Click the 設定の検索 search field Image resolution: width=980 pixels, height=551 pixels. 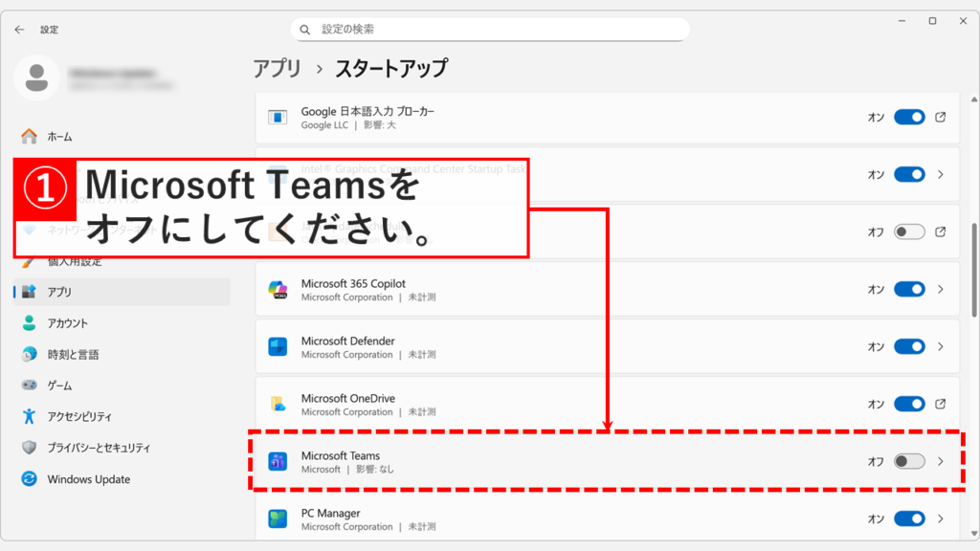tap(490, 30)
